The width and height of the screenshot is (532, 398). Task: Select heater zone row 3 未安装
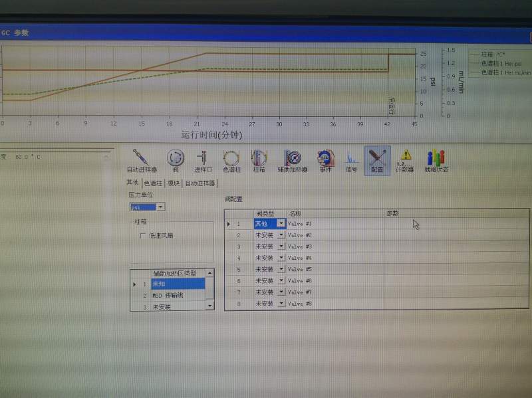178,307
